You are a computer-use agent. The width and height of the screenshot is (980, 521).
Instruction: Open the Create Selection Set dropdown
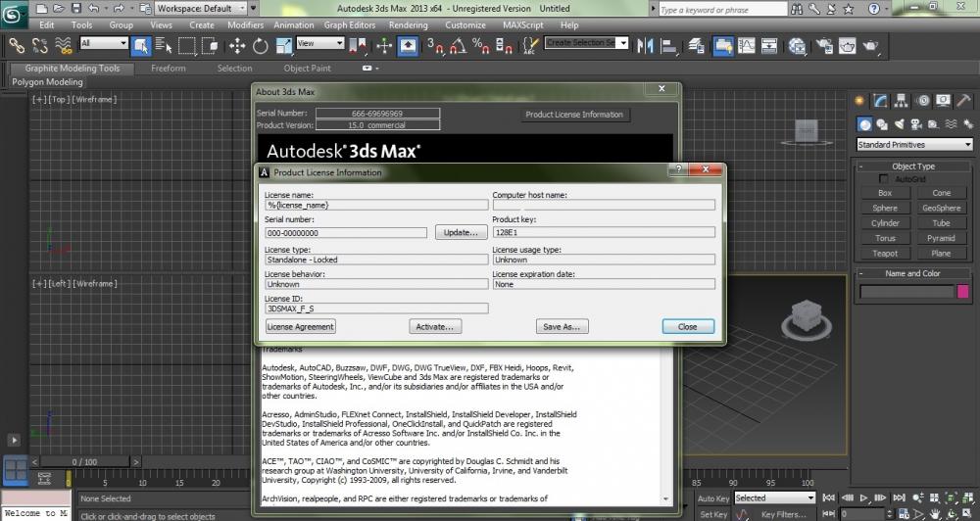[586, 42]
